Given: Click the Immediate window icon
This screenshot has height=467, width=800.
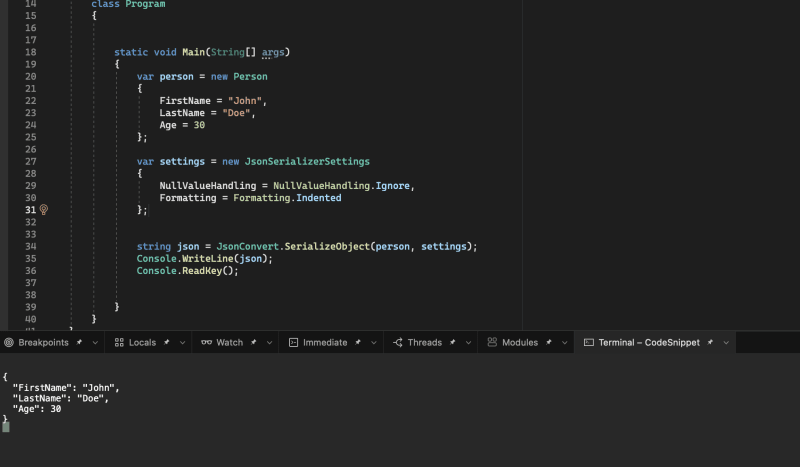Looking at the screenshot, I should (293, 342).
